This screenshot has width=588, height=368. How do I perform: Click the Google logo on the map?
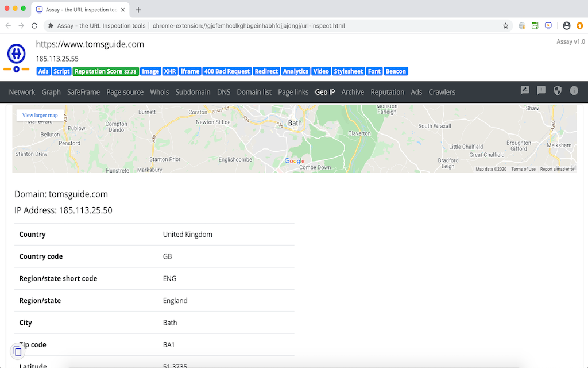[x=295, y=161]
